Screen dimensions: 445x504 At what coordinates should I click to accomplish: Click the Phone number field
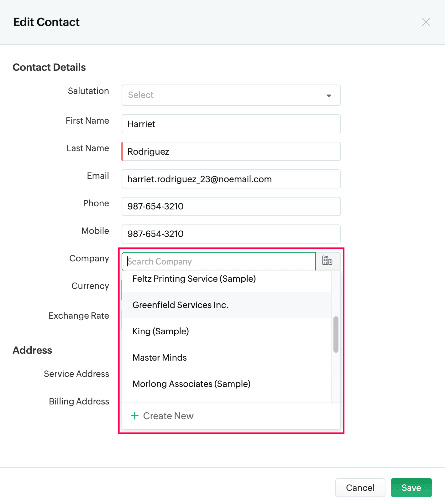click(x=231, y=207)
